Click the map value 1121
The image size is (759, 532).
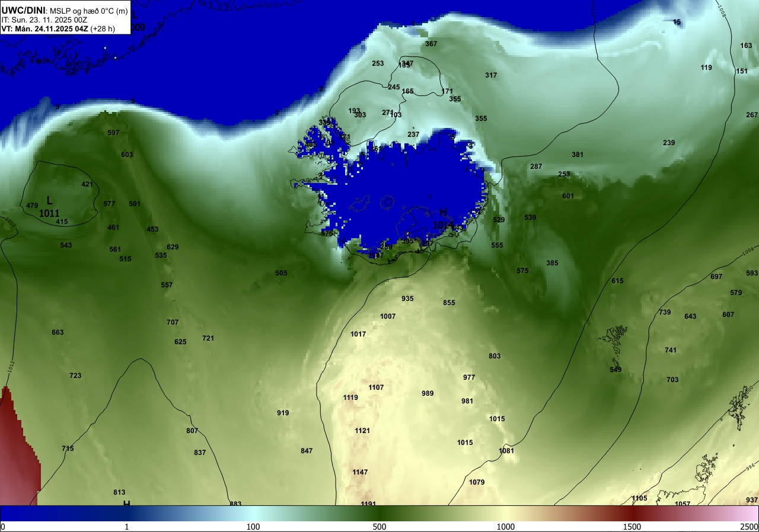[x=362, y=431]
